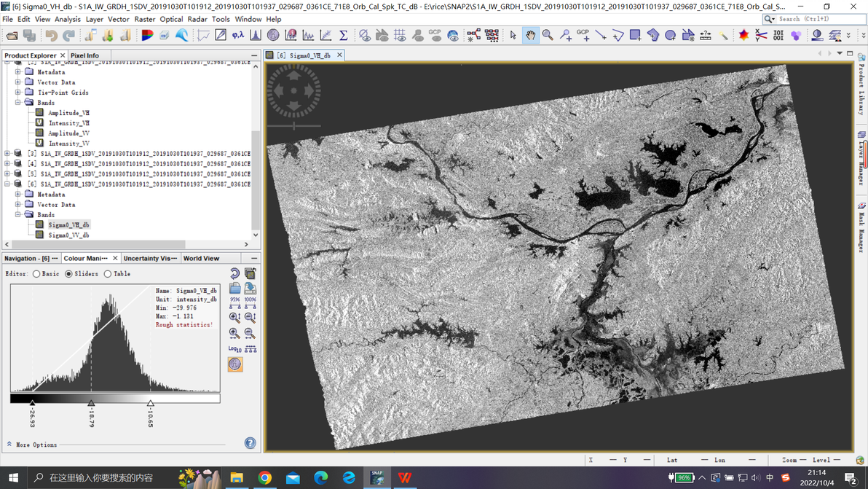Switch editor to Table mode
Viewport: 868px width, 489px height.
(108, 274)
